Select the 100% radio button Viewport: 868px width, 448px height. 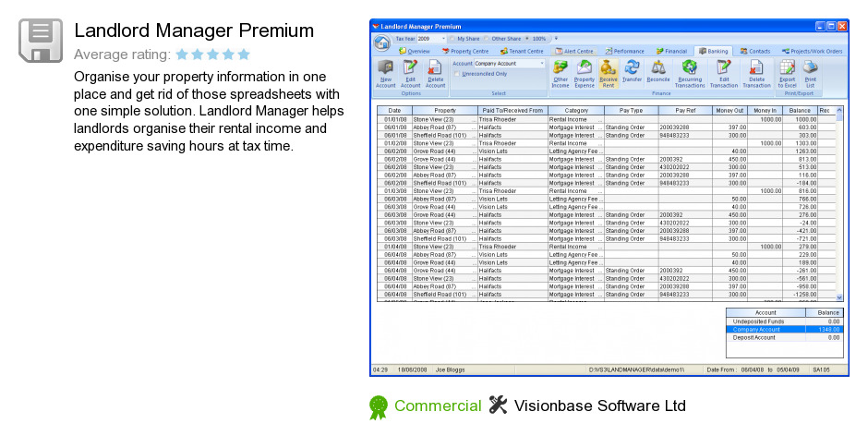(x=527, y=39)
